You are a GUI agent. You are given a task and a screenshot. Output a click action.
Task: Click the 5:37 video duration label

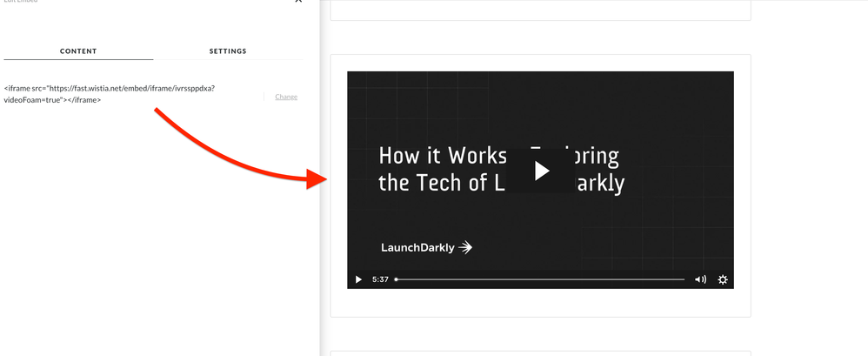(380, 279)
